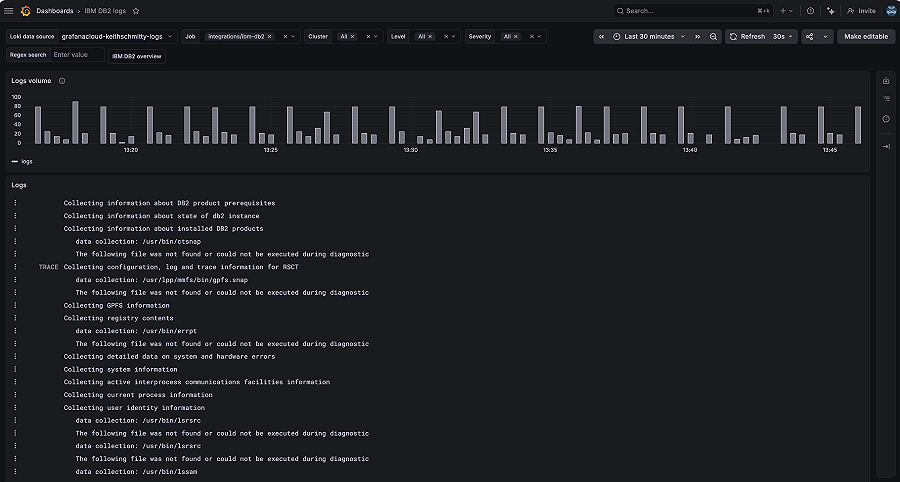Shift time range forward
The image size is (900, 482).
click(697, 37)
